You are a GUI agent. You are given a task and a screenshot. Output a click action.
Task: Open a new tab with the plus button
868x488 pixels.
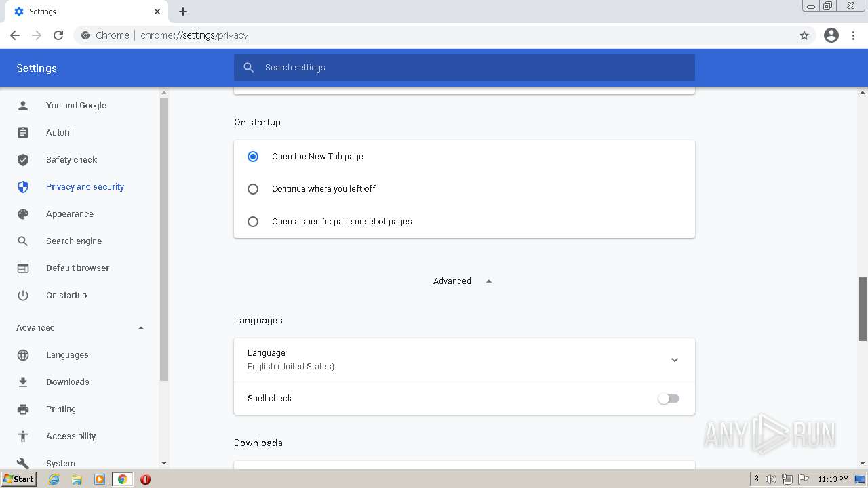183,12
